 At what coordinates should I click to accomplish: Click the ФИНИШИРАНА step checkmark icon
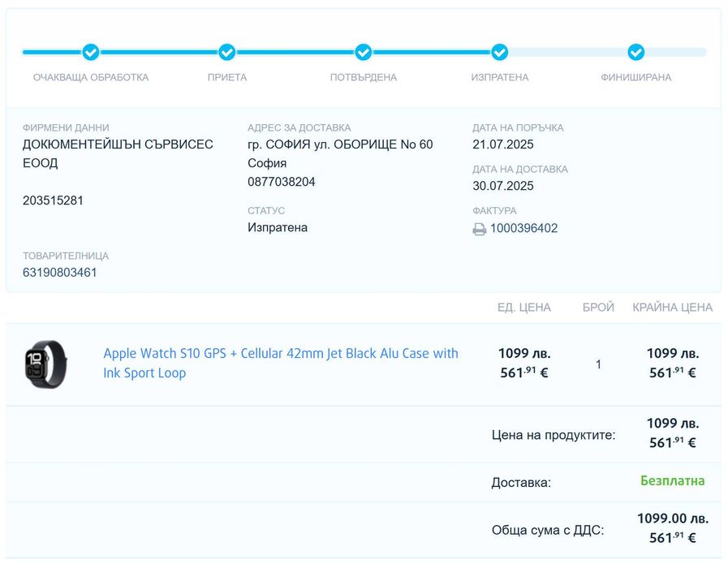point(636,52)
